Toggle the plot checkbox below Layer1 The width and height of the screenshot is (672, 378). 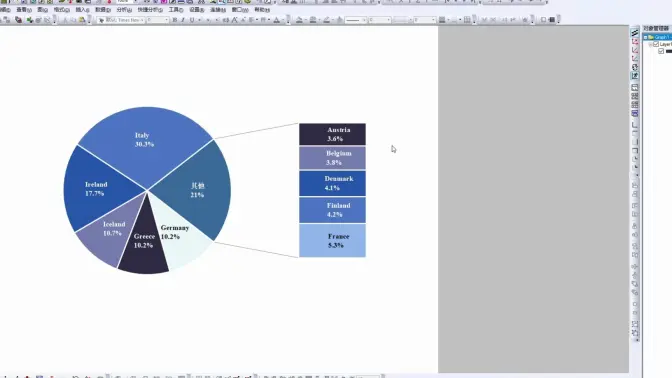tap(661, 51)
